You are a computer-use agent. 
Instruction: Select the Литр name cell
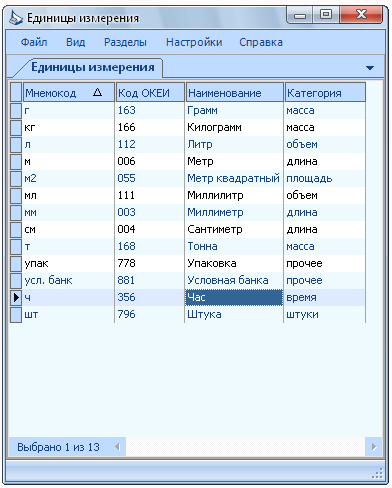click(234, 144)
